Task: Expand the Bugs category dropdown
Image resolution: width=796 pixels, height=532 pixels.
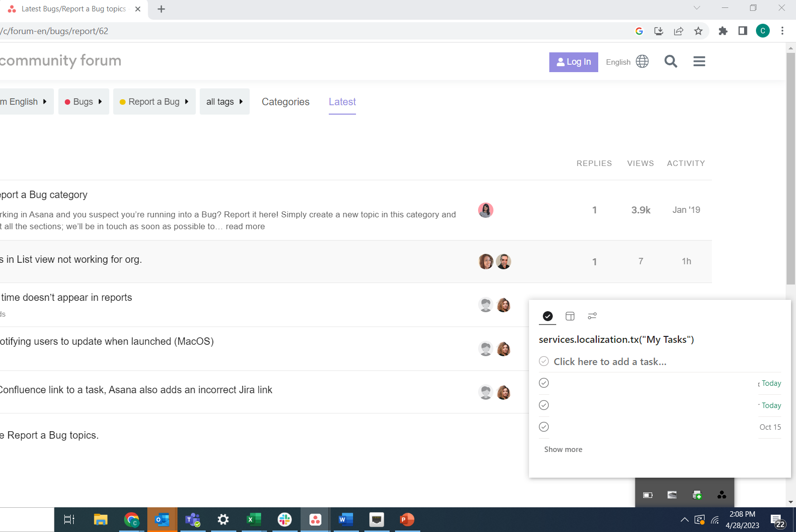Action: coord(84,101)
